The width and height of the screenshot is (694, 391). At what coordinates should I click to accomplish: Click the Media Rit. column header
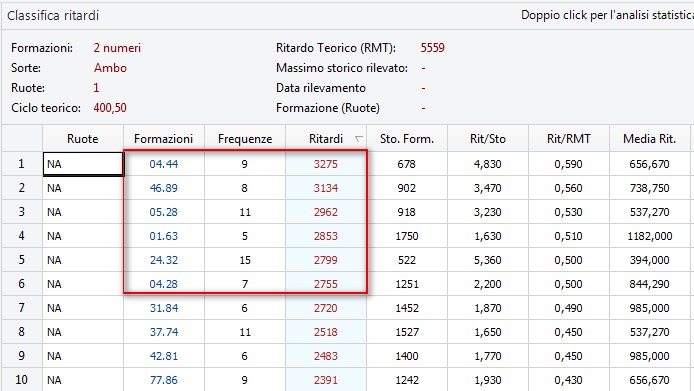tap(649, 139)
